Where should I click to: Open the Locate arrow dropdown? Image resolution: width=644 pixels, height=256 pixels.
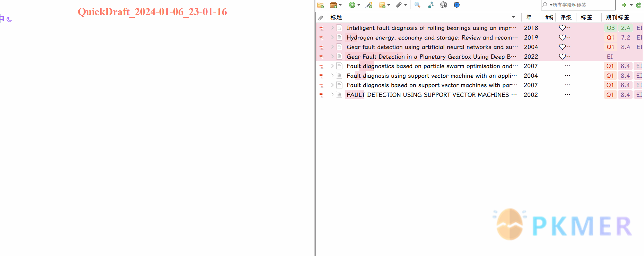(631, 5)
